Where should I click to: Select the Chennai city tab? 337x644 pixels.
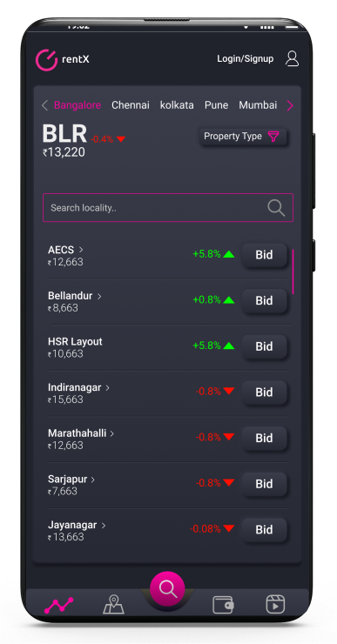[131, 105]
